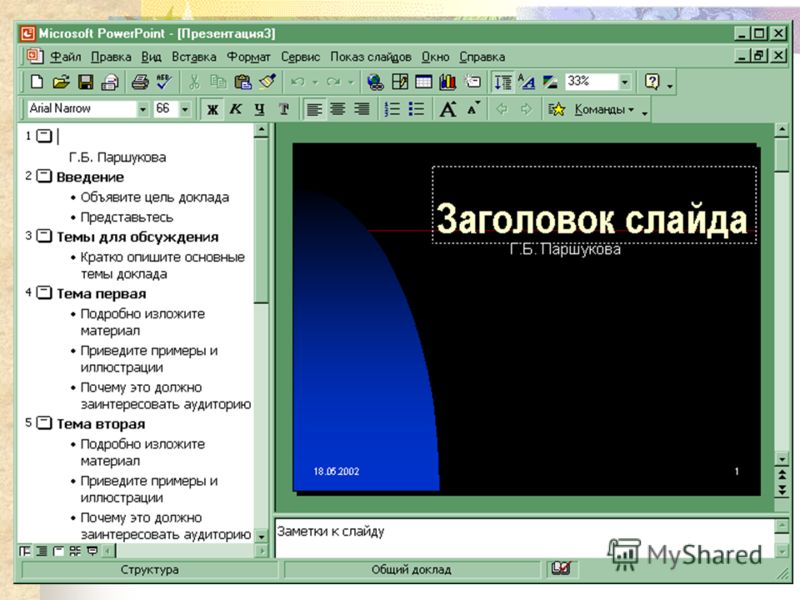Toggle Expand All outline button
This screenshot has width=800, height=600.
(x=503, y=82)
